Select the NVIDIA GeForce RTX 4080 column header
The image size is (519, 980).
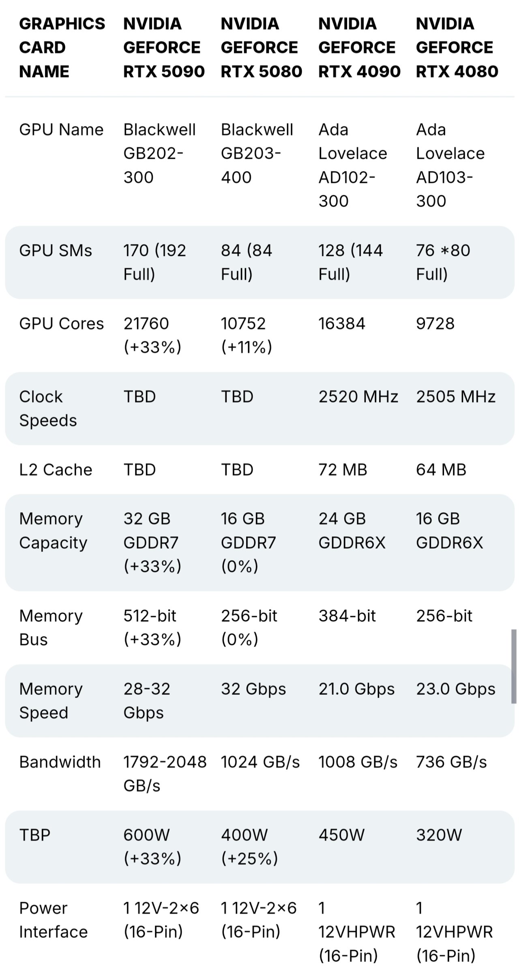(x=457, y=47)
